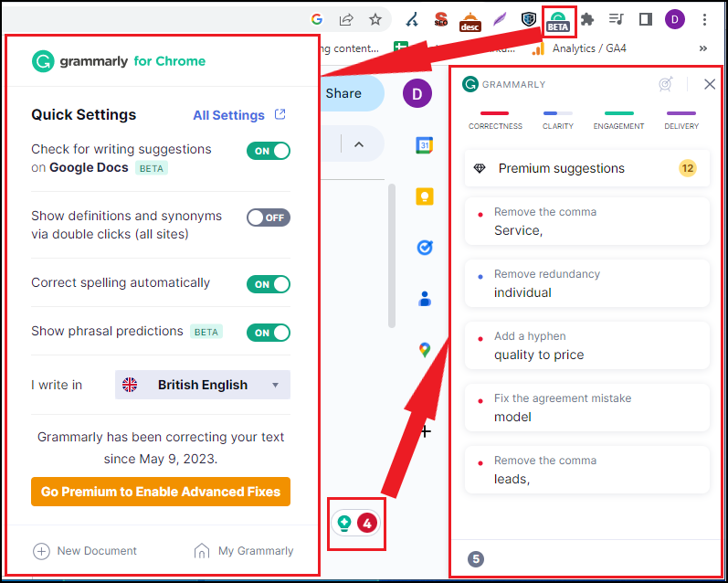Disable writing suggestions on Google Docs
This screenshot has height=583, width=728.
click(x=269, y=151)
